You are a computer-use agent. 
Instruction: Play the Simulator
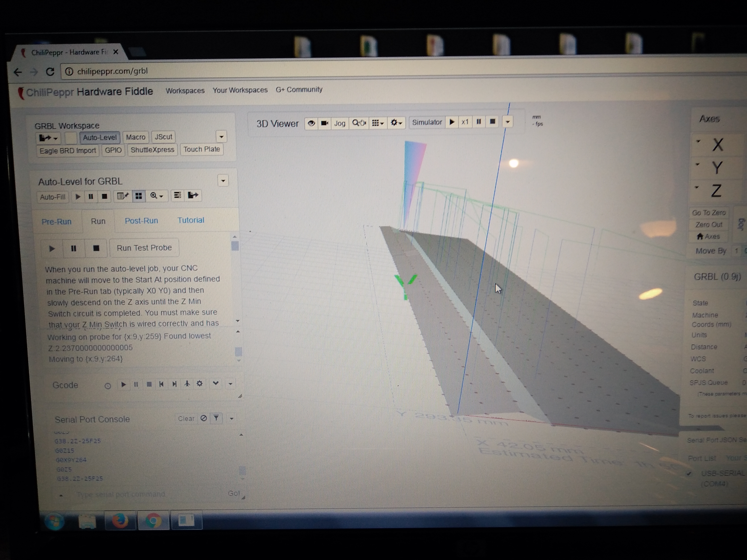tap(452, 122)
